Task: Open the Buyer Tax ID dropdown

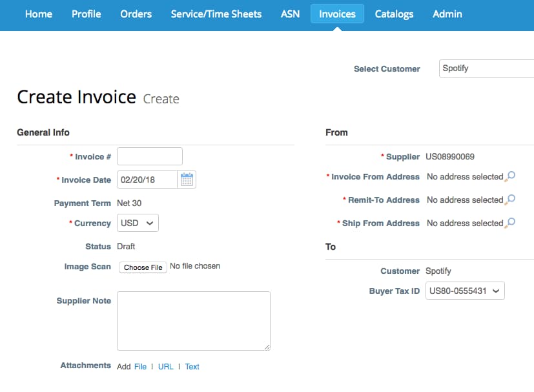Action: pos(464,291)
